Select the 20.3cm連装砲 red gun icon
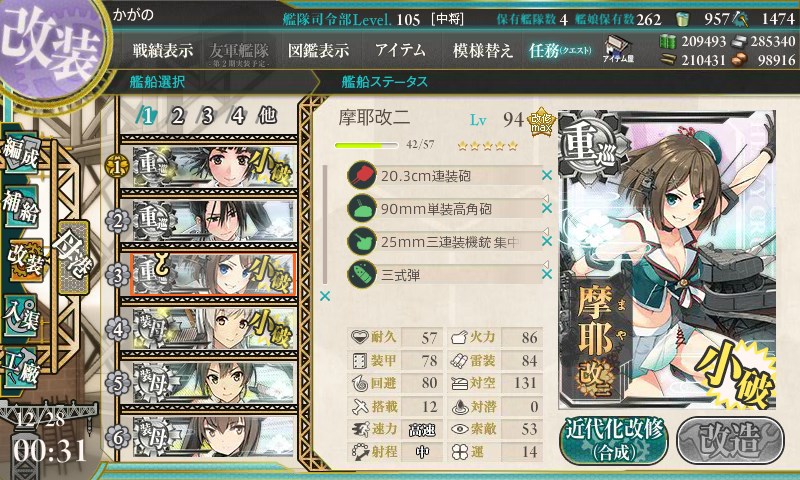The image size is (800, 480). click(x=362, y=175)
